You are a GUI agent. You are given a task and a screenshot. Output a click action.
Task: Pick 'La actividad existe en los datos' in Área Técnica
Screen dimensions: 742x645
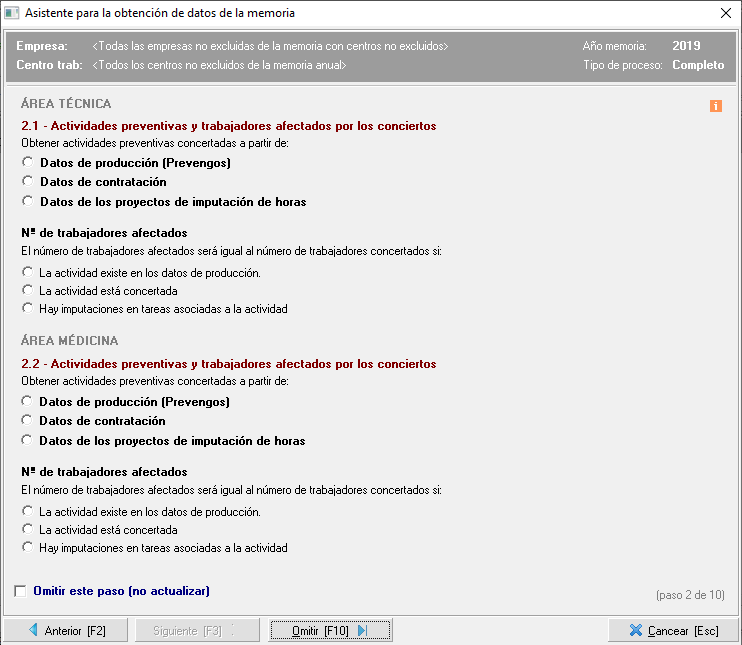[x=28, y=273]
